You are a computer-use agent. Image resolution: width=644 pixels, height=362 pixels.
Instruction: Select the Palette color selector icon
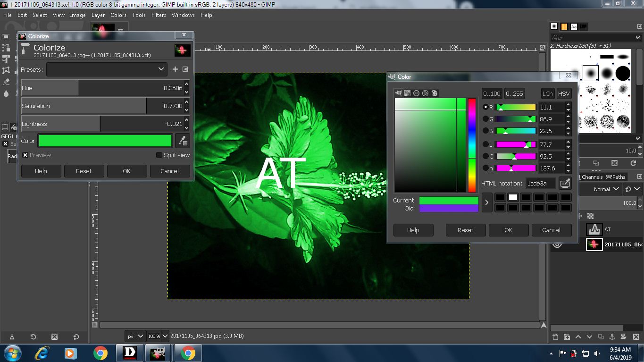[x=435, y=93]
